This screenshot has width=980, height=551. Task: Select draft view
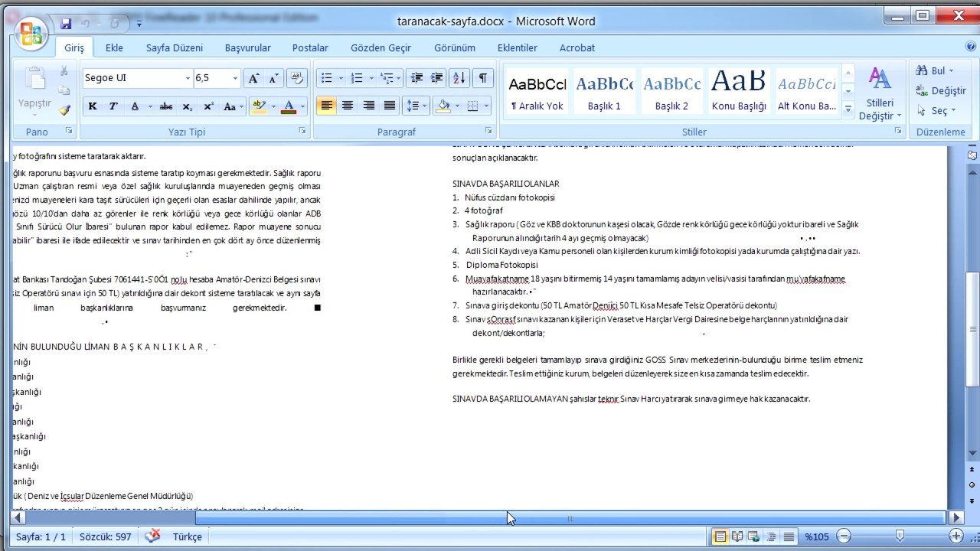(x=789, y=536)
